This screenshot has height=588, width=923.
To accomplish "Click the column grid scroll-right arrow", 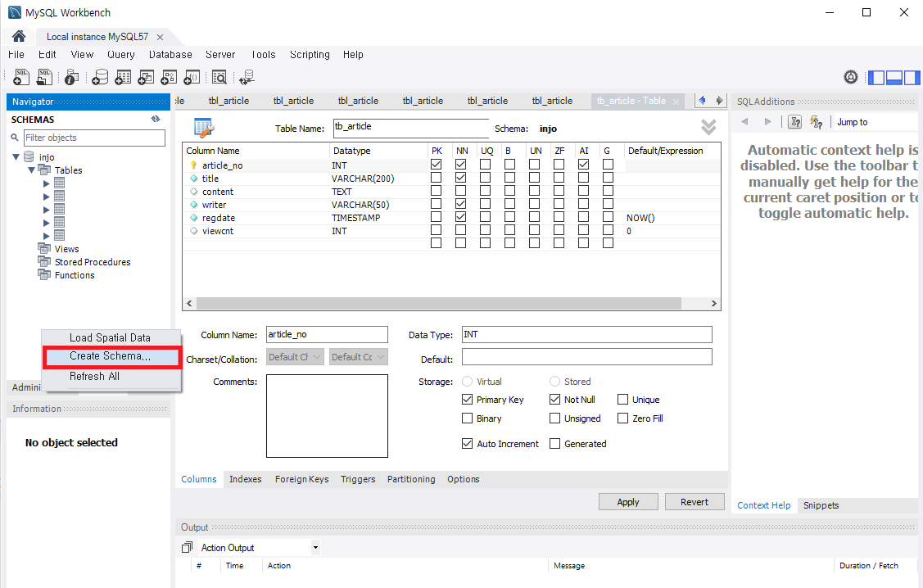I will coord(713,303).
